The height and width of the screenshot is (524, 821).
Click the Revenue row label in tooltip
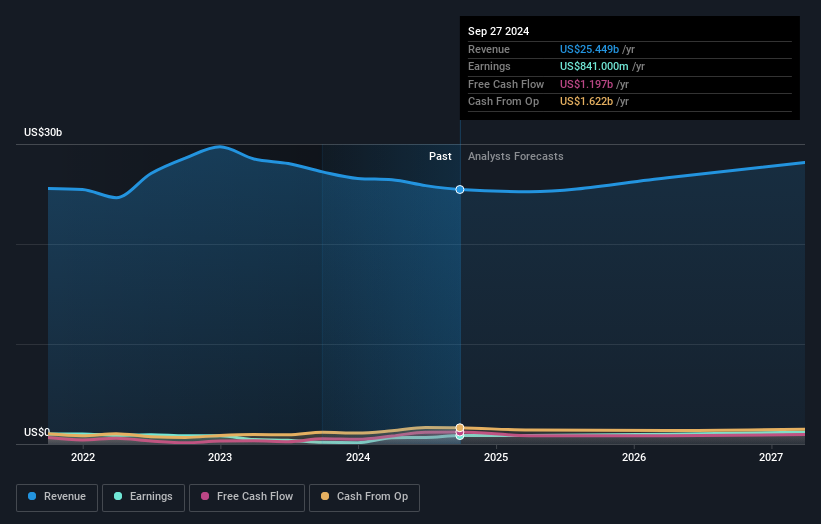point(489,49)
